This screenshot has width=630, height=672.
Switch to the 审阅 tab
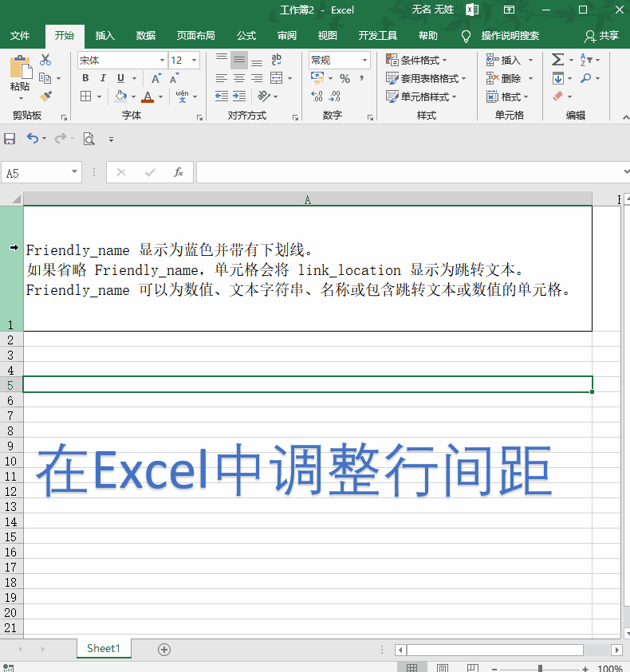(x=286, y=36)
